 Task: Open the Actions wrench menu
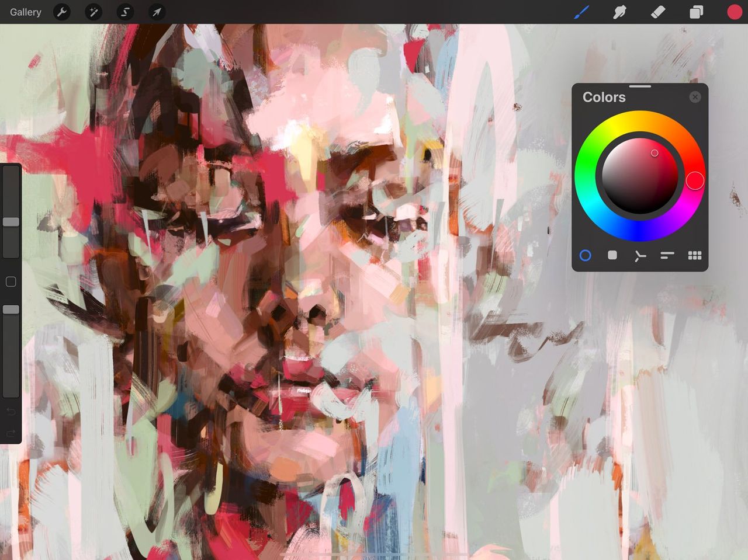click(x=62, y=12)
